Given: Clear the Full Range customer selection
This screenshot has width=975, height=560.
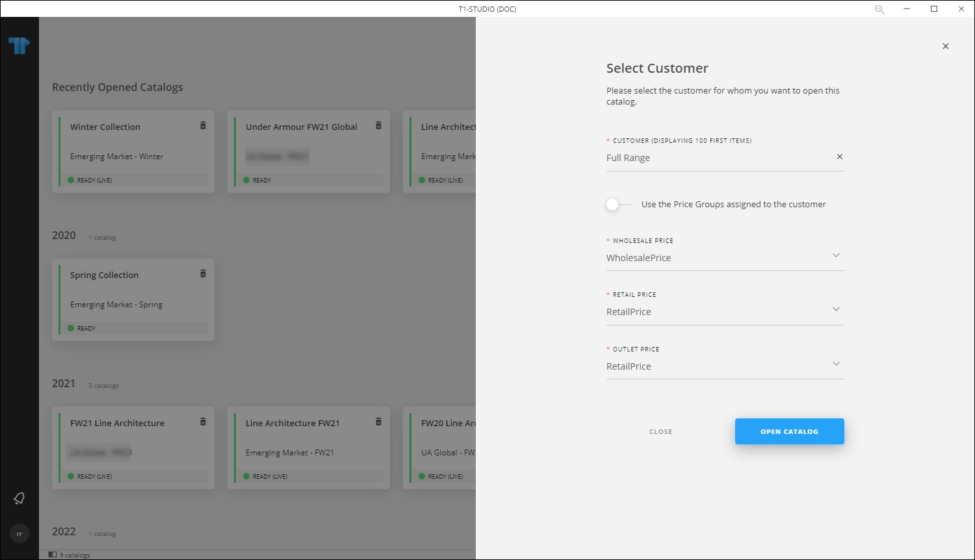Looking at the screenshot, I should click(839, 157).
